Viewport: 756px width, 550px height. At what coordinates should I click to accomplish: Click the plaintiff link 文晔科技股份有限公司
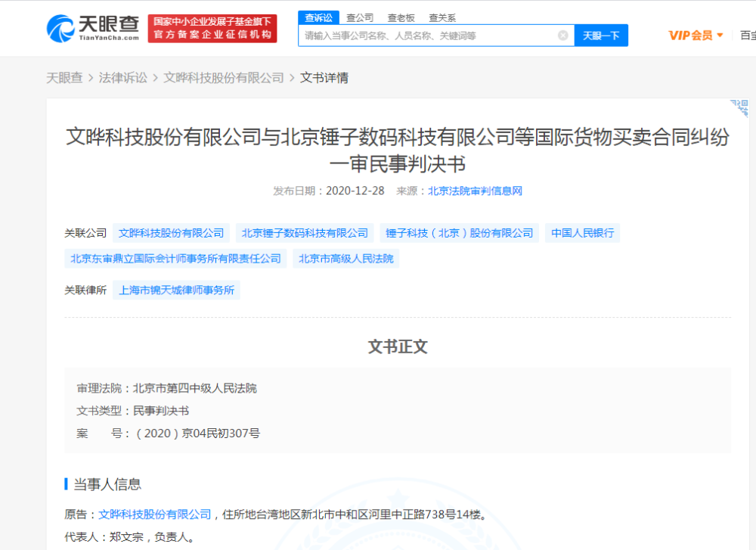pyautogui.click(x=155, y=514)
